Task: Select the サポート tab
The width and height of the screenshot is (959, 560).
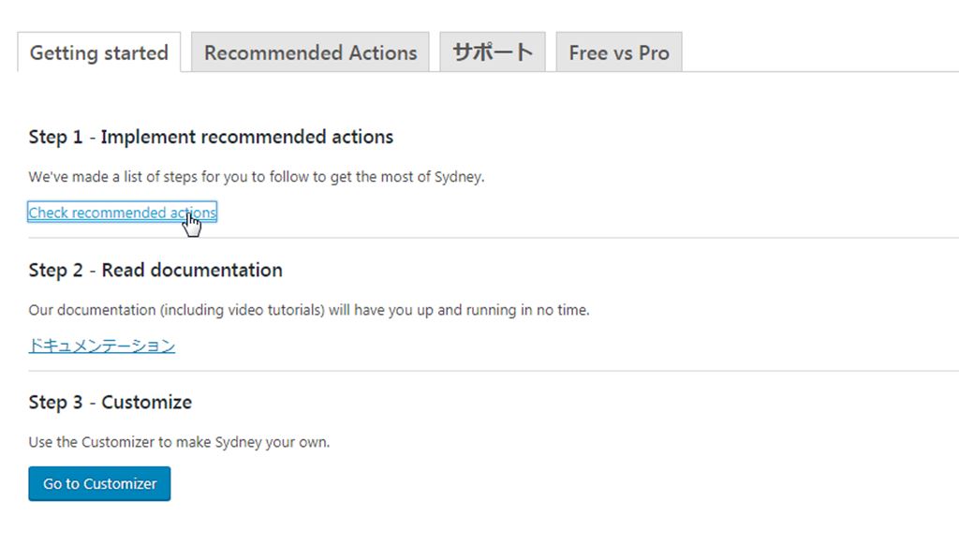Action: point(493,53)
